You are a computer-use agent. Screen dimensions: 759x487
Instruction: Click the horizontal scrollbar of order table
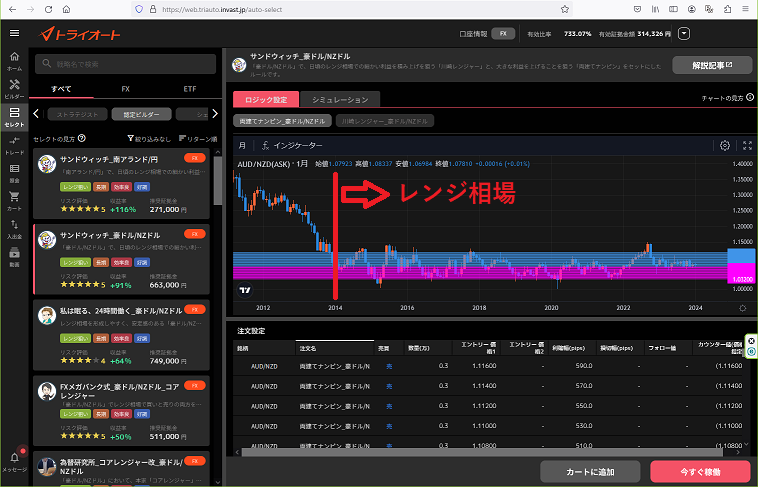tap(482, 453)
